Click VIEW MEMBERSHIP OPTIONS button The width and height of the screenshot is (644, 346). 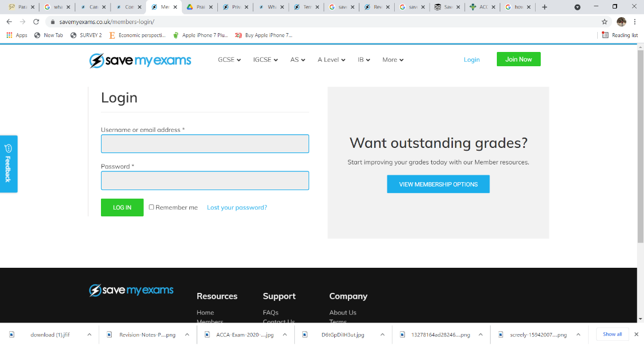pos(438,184)
